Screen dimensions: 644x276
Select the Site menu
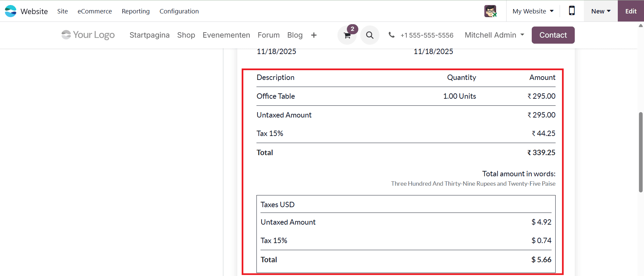(x=63, y=11)
